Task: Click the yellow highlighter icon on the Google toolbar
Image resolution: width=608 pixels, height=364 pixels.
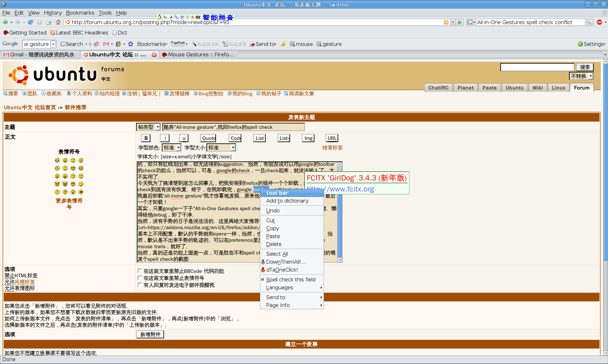Action: [x=283, y=44]
